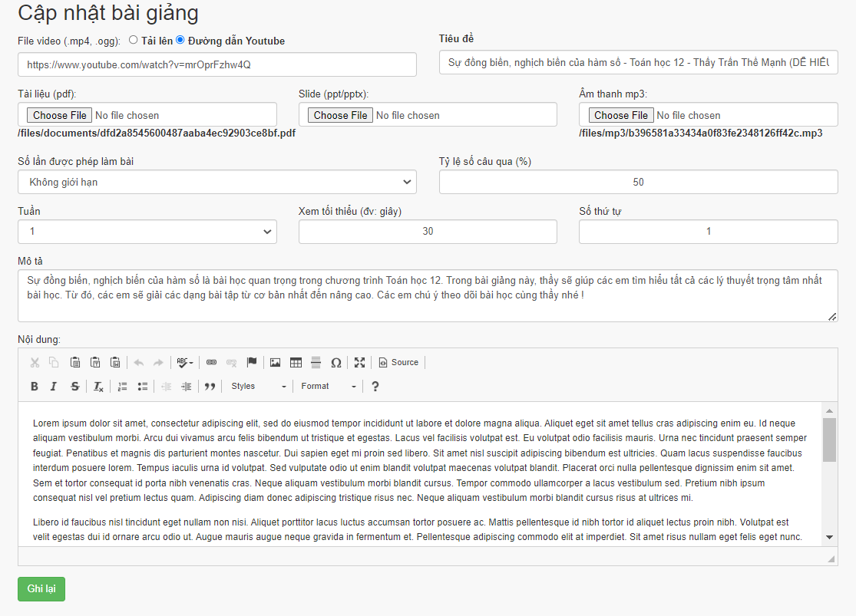Click the Youtube URL input field
Viewport: 856px width, 616px height.
216,64
